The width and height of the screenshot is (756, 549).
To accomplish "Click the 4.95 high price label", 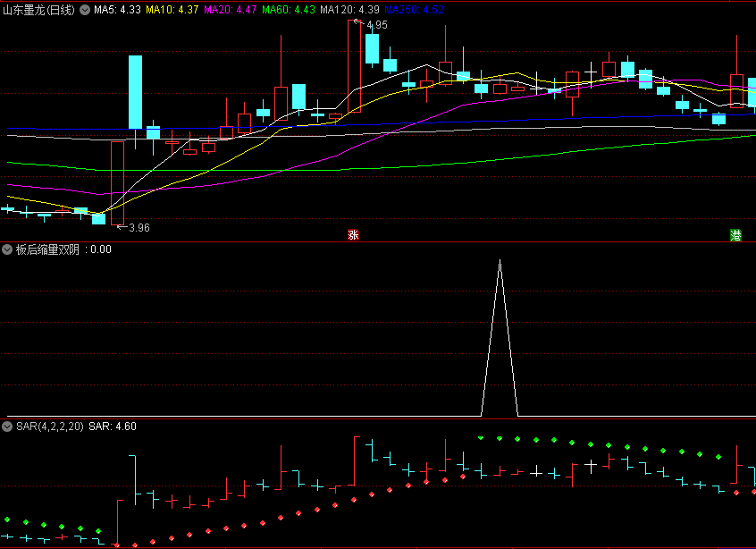I will point(377,25).
